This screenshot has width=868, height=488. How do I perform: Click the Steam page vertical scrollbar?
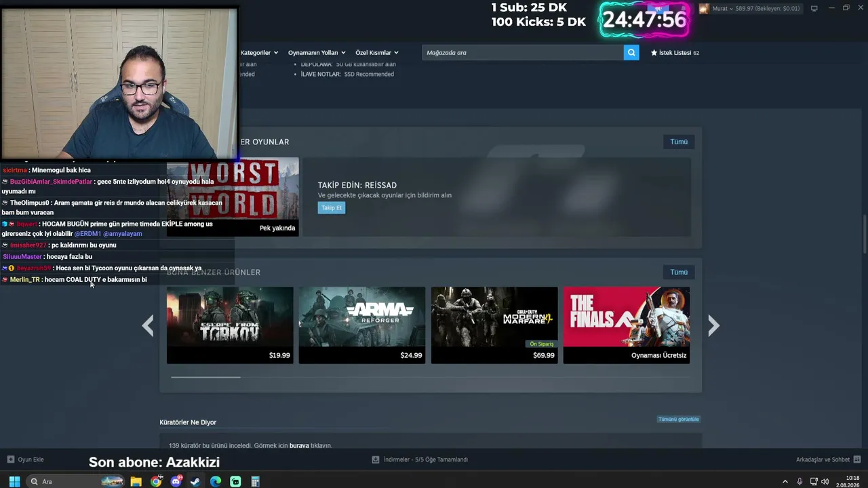pyautogui.click(x=863, y=234)
